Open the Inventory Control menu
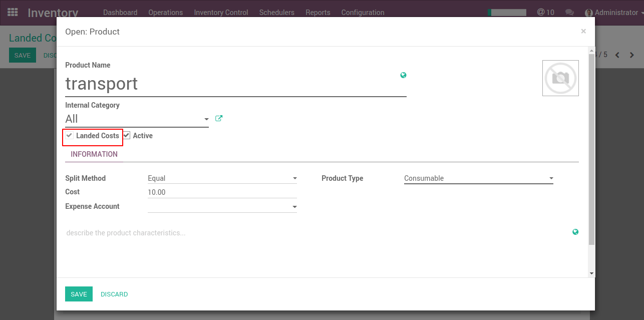The height and width of the screenshot is (320, 644). point(221,13)
